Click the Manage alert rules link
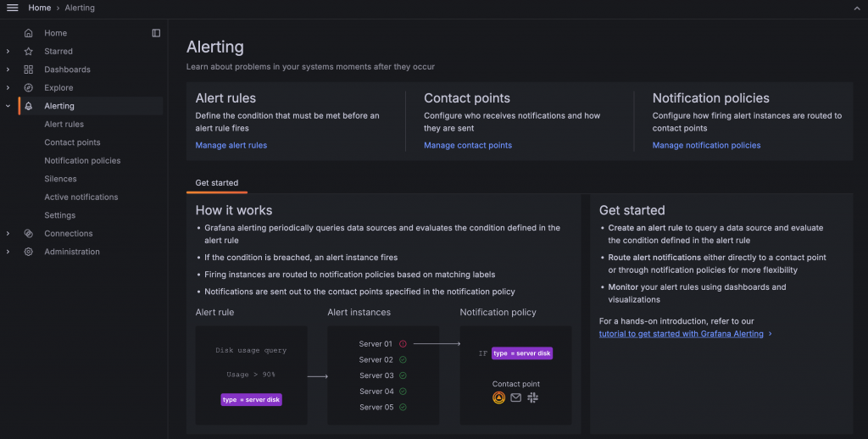The width and height of the screenshot is (868, 439). 231,146
